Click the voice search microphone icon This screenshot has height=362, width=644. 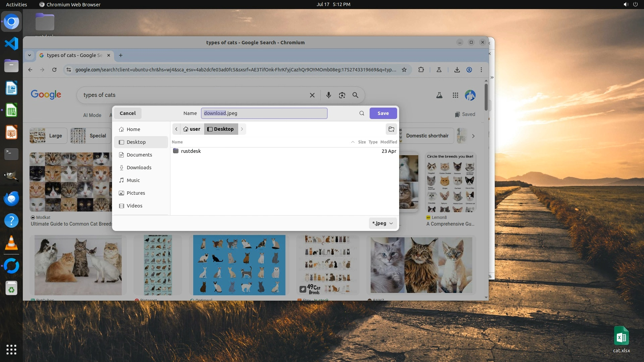(x=328, y=95)
